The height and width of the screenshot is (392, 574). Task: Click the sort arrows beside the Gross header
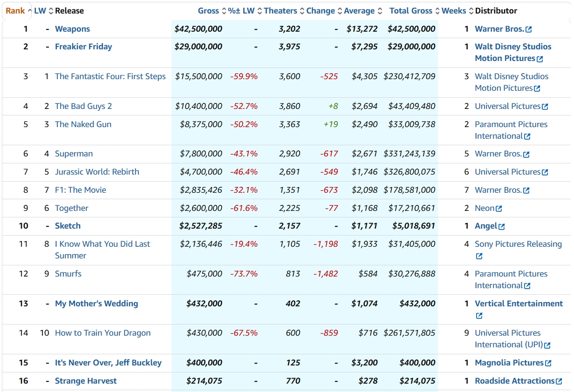224,11
